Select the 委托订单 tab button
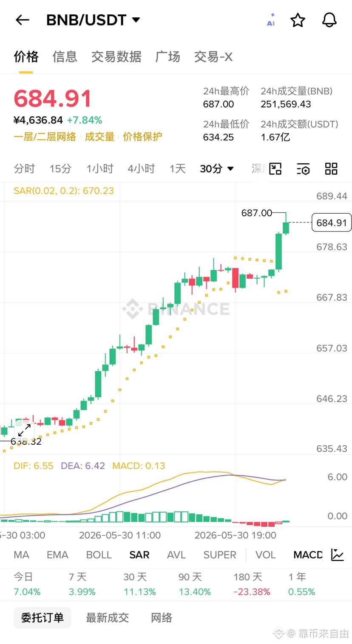The height and width of the screenshot is (644, 352). (x=42, y=618)
